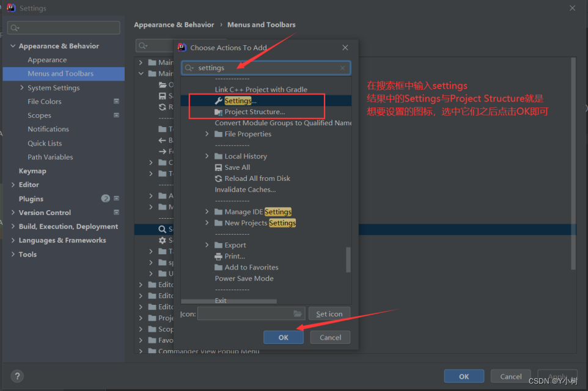Click the Local History folder icon
Viewport: 588px width, 391px height.
(x=219, y=156)
